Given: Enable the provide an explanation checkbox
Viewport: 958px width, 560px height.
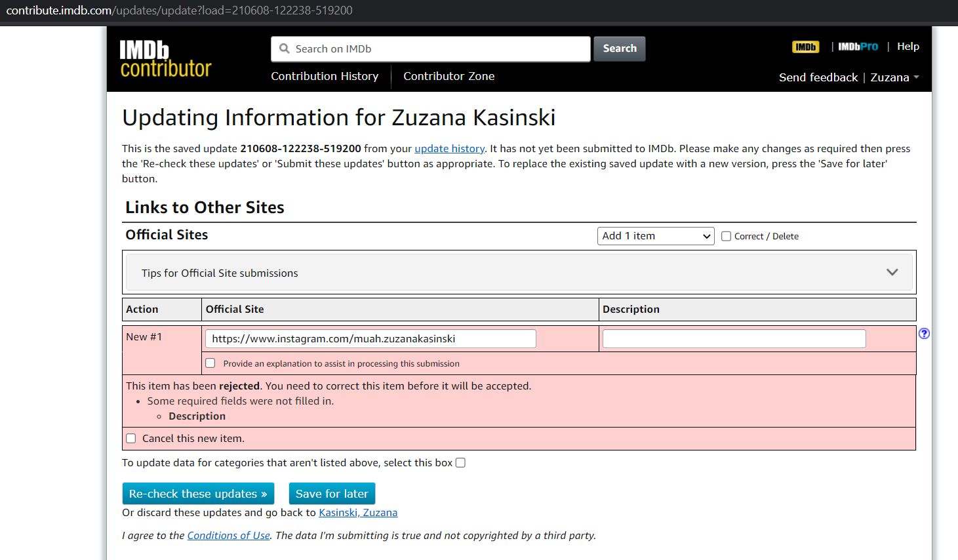Looking at the screenshot, I should [x=210, y=363].
